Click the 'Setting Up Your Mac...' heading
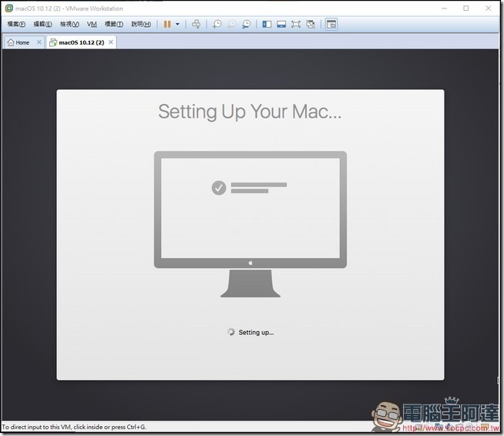504x436 pixels. click(250, 112)
